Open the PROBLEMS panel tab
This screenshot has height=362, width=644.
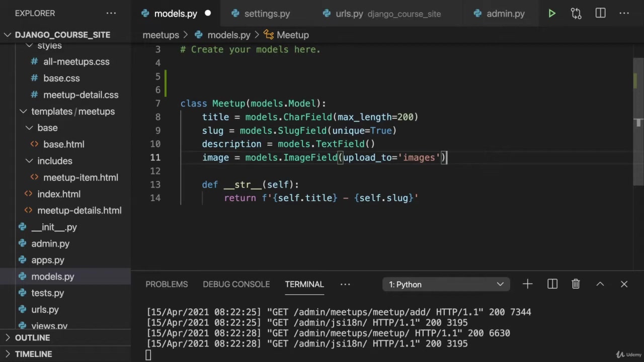pos(167,284)
